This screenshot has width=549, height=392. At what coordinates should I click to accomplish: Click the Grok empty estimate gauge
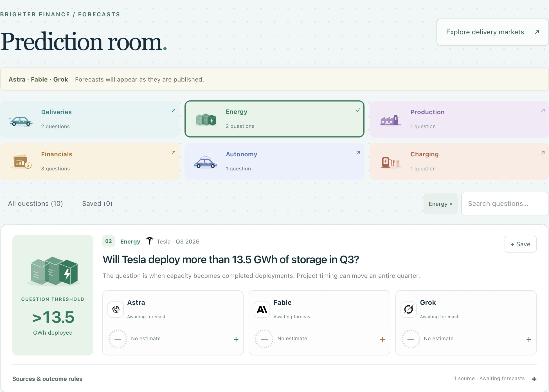coord(411,339)
